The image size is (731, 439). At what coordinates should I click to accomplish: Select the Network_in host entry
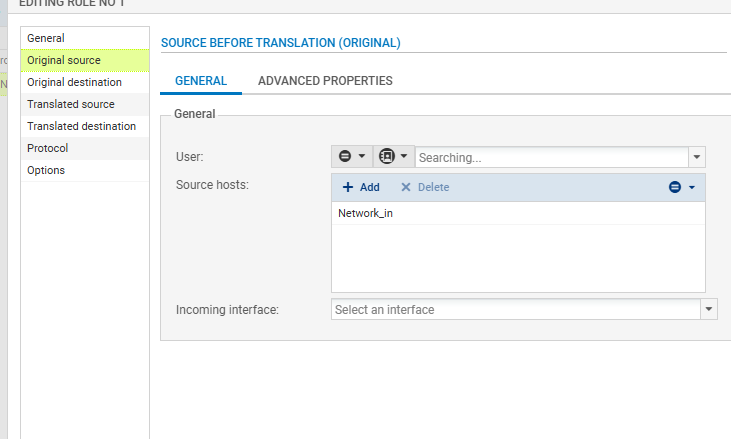[x=366, y=213]
